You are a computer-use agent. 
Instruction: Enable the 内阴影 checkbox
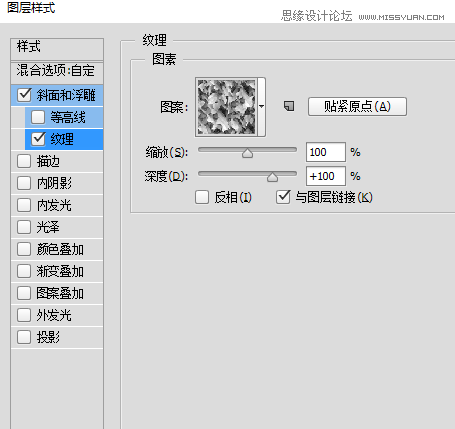pyautogui.click(x=24, y=183)
